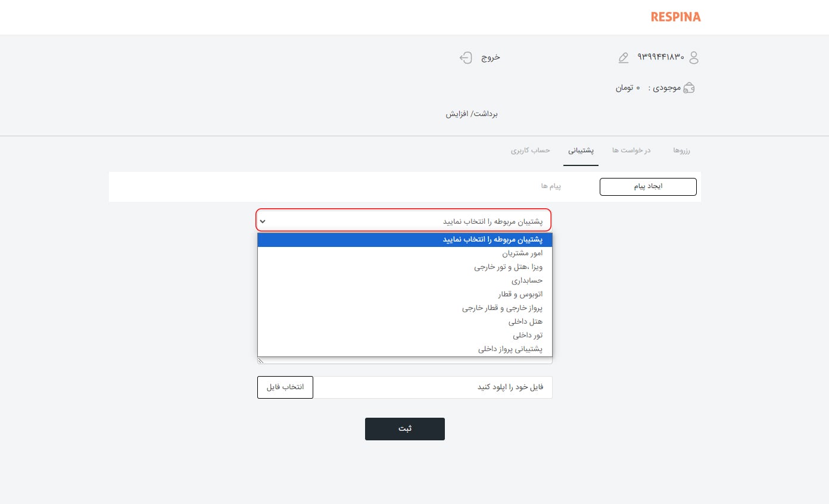Open پیام ها to view messages
Screen dimensions: 829x504
tap(551, 186)
